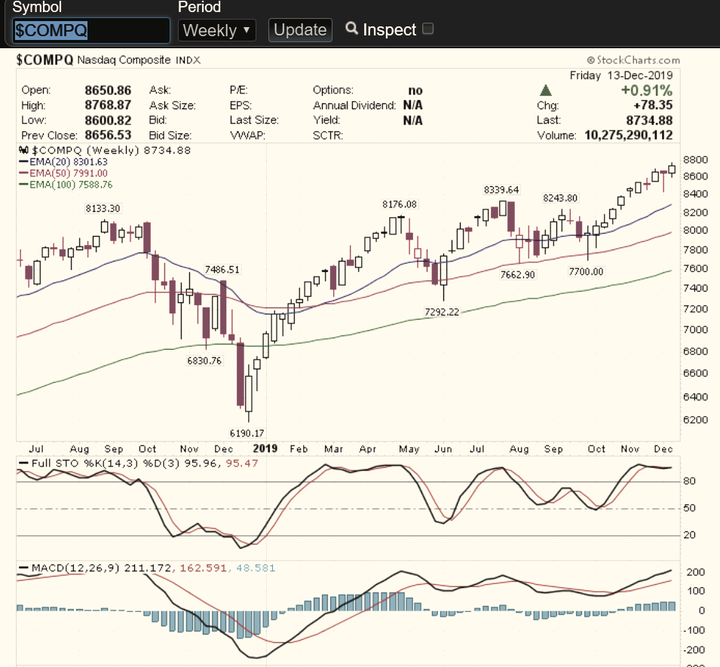Click the Annual Dividend label
This screenshot has width=720, height=667.
pos(354,105)
